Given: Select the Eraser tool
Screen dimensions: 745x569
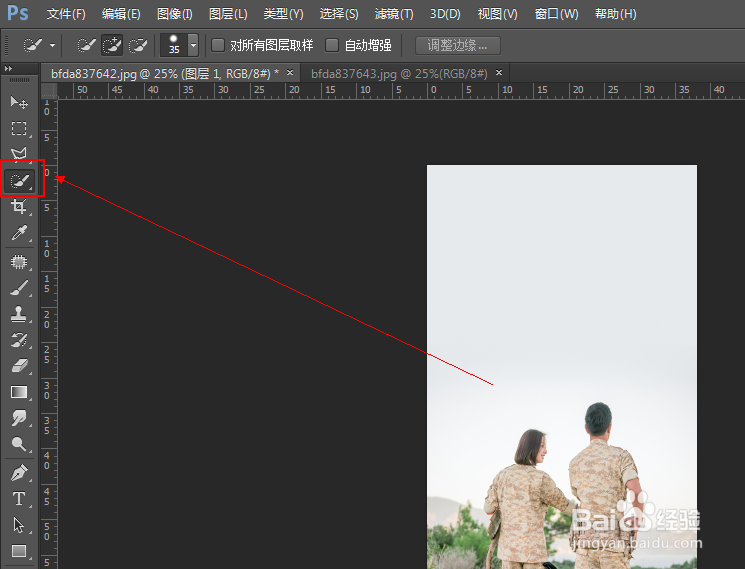Looking at the screenshot, I should 19,366.
